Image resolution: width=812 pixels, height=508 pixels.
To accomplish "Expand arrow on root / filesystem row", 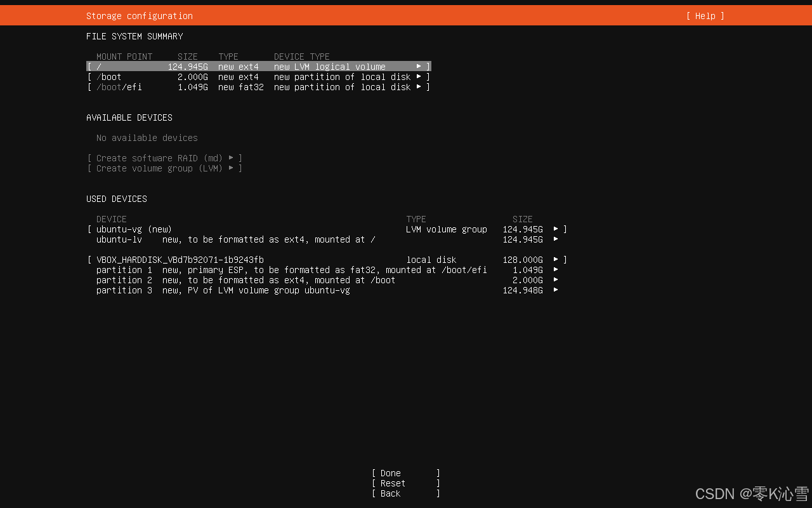I will (419, 67).
